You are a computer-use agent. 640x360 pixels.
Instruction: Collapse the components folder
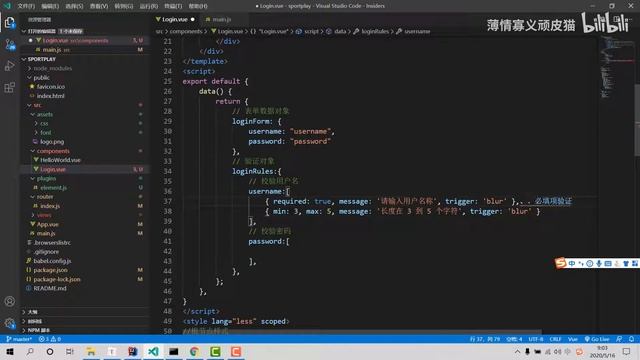[x=33, y=151]
